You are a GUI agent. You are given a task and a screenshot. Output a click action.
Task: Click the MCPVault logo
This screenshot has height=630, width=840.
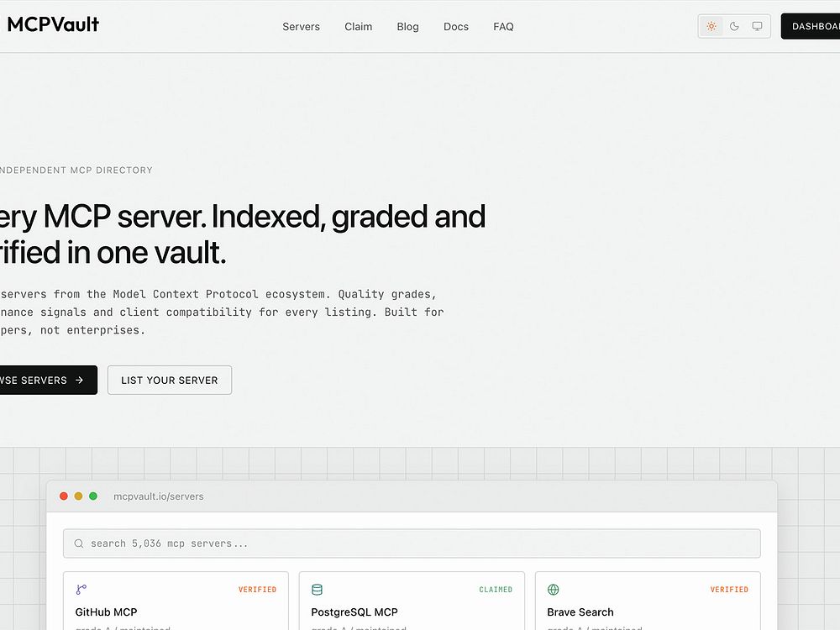[x=52, y=24]
